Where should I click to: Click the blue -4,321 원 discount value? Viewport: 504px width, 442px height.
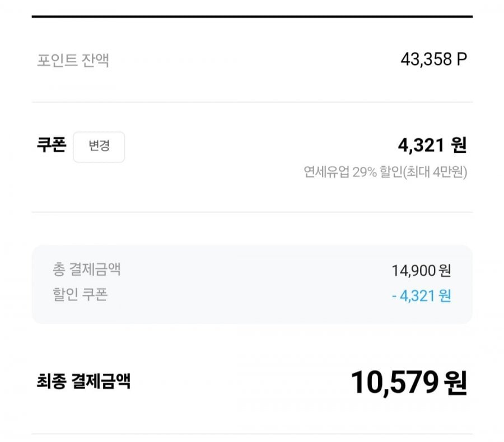pyautogui.click(x=421, y=296)
